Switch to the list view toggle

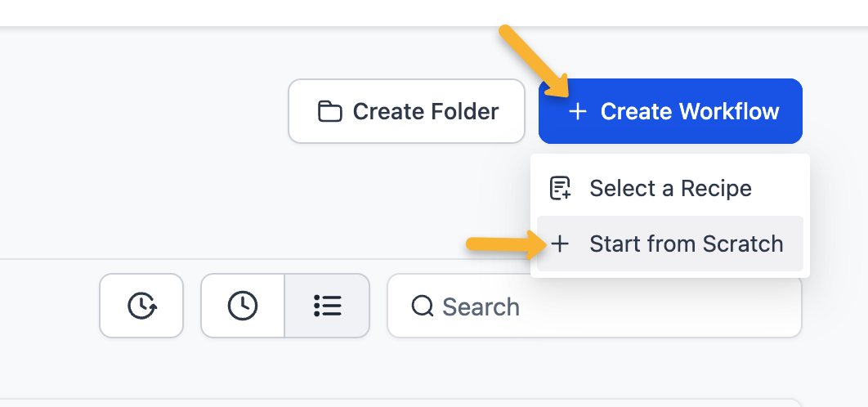(x=328, y=306)
